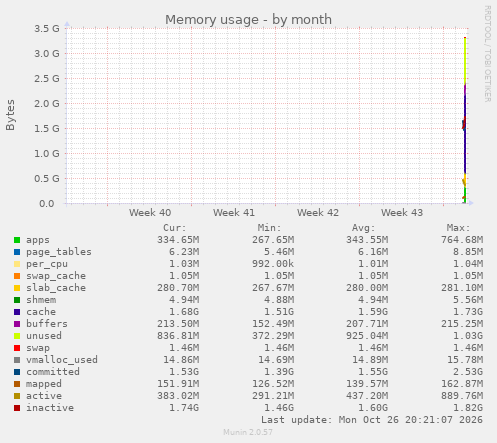Click the 'Week 41' axis label
The width and height of the screenshot is (497, 443).
coord(234,213)
